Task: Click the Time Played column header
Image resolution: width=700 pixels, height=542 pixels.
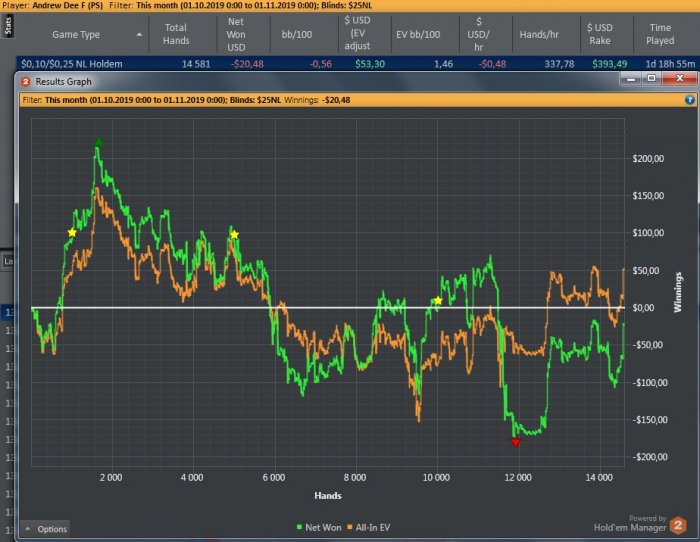Action: 660,34
